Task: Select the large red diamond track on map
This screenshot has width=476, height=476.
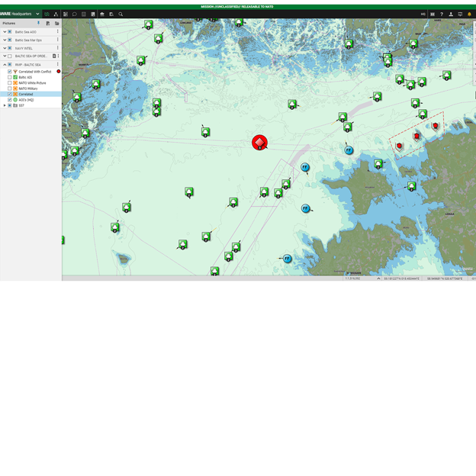Action: click(259, 143)
